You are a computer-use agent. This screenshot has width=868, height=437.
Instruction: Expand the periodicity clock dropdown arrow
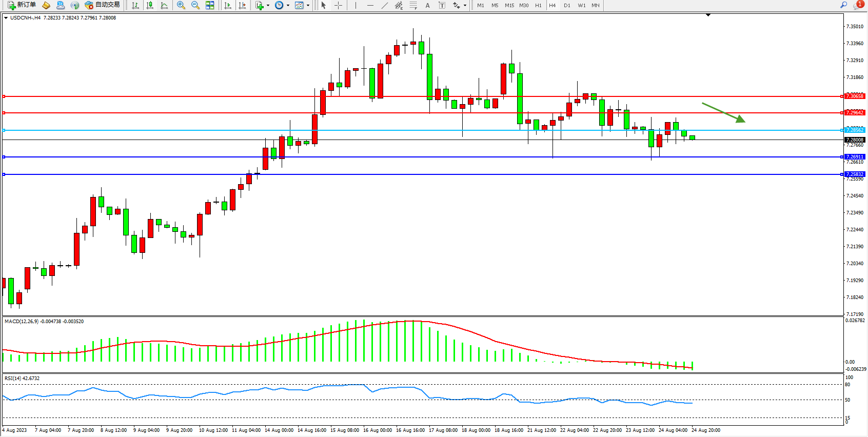pyautogui.click(x=288, y=6)
